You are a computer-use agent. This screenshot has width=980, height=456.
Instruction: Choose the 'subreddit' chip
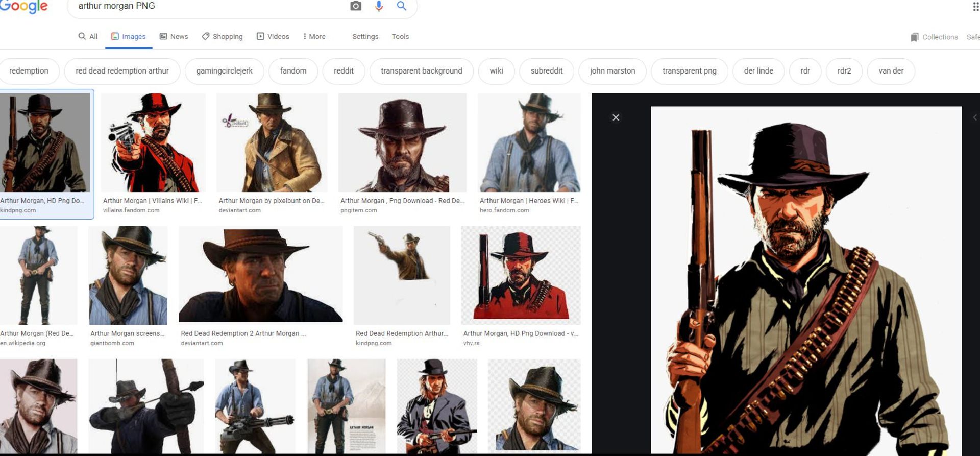pyautogui.click(x=546, y=71)
